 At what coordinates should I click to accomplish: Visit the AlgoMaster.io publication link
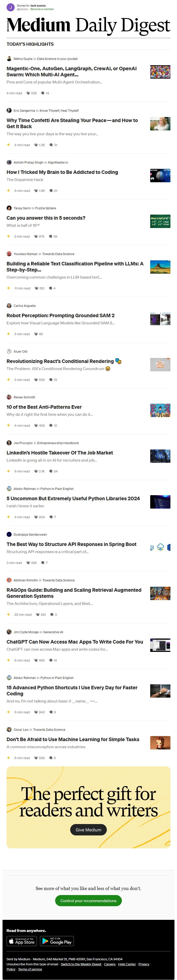point(58,163)
